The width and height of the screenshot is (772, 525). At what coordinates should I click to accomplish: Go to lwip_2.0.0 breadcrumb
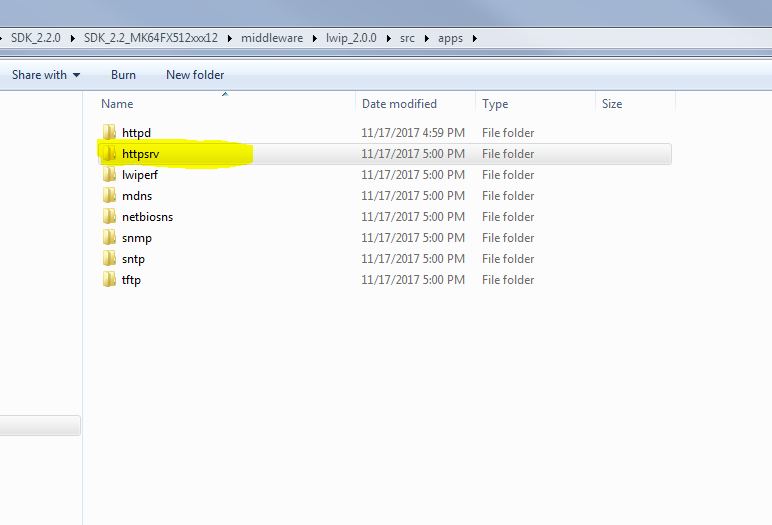tap(351, 38)
